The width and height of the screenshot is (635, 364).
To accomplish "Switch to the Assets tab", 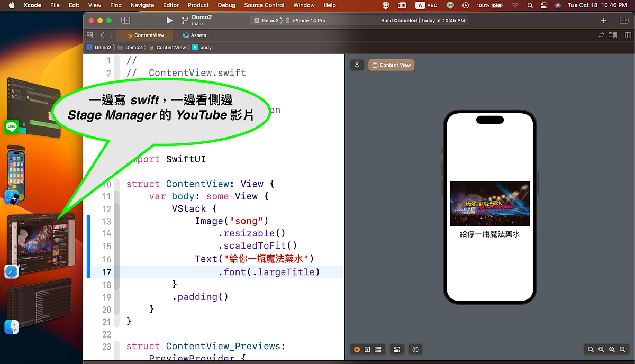I will pyautogui.click(x=195, y=35).
